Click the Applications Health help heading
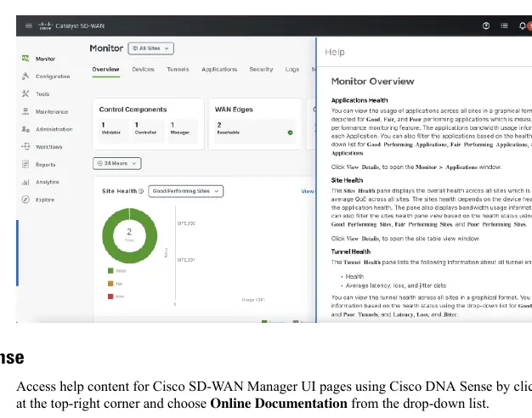 point(359,100)
